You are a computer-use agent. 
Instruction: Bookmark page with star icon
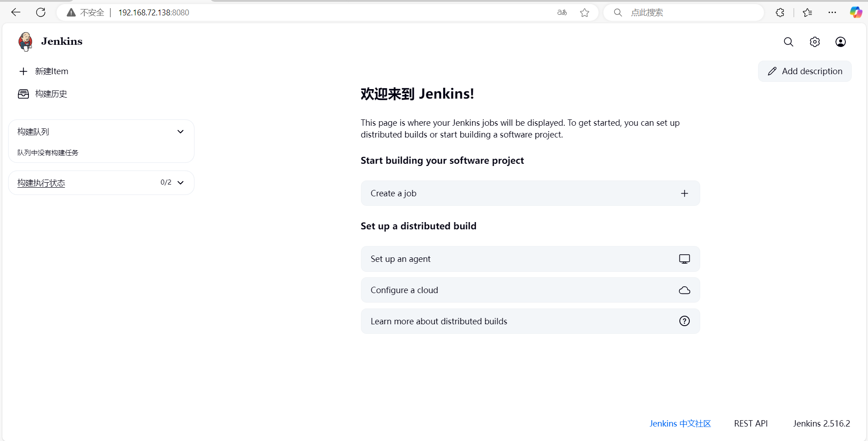point(584,13)
